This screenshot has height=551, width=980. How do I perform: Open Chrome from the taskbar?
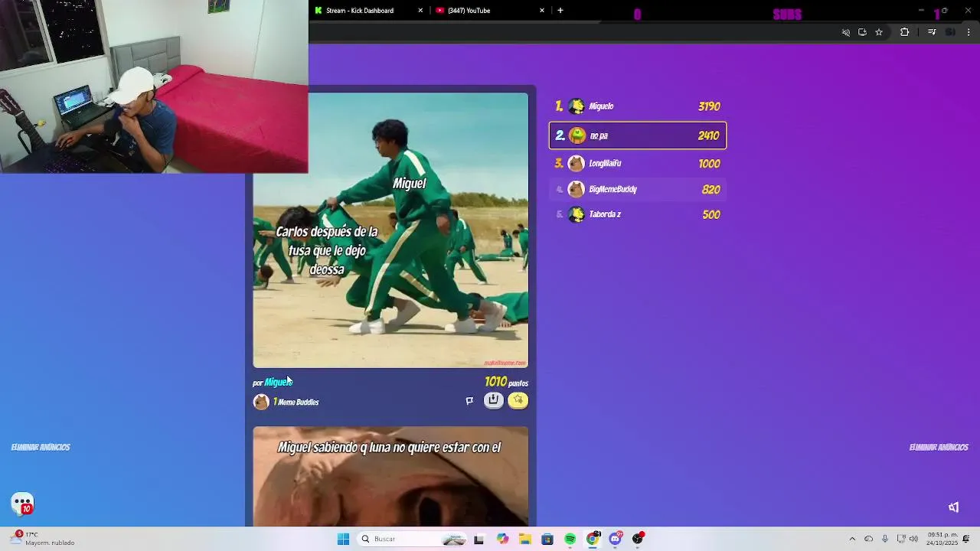593,539
